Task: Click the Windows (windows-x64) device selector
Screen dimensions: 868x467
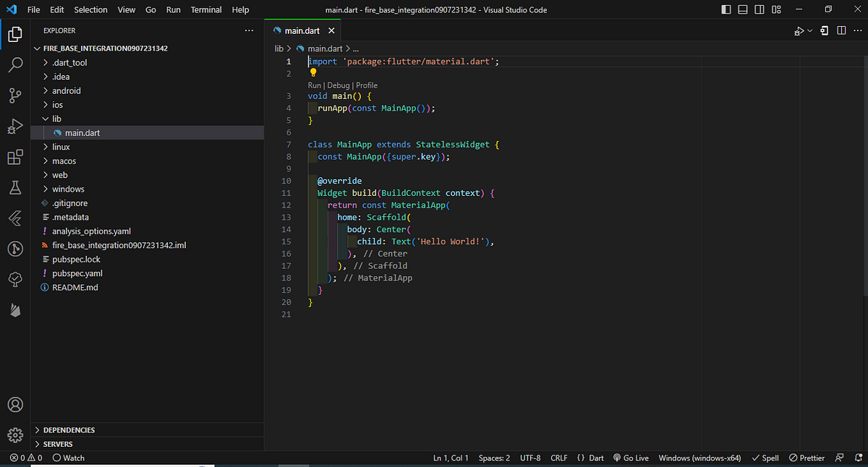Action: pyautogui.click(x=700, y=458)
